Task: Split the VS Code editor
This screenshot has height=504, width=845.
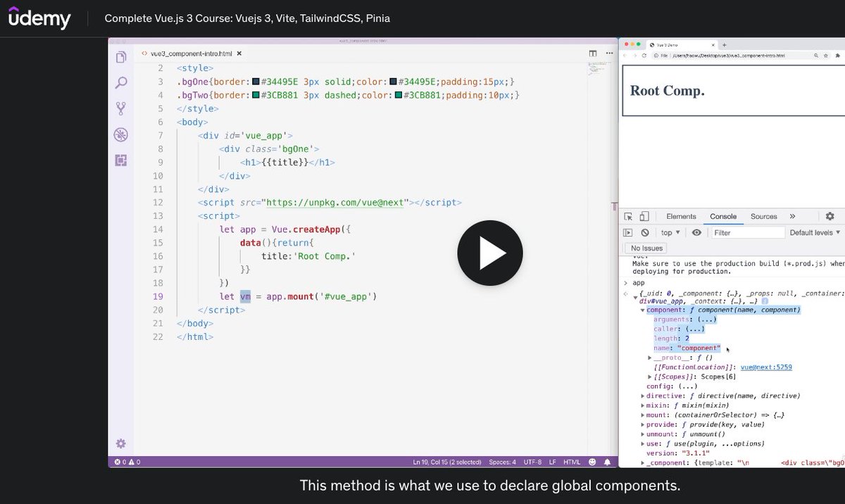Action: point(593,53)
